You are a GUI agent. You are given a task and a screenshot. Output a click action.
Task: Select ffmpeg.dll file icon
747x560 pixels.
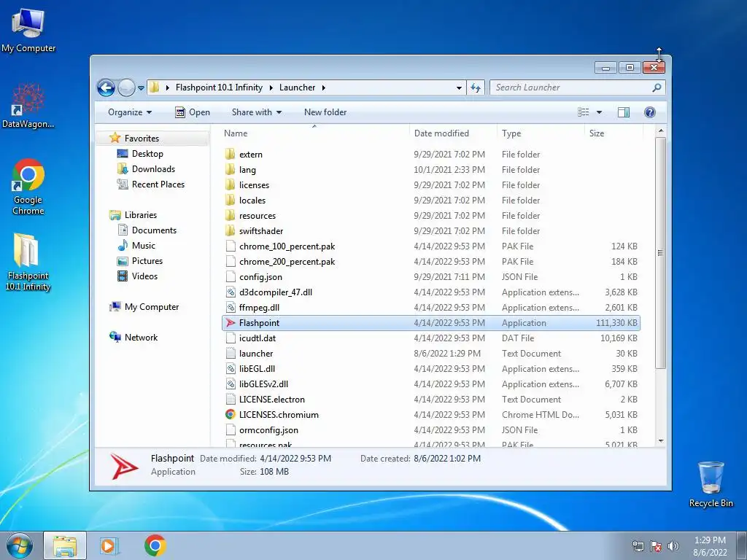tap(231, 308)
